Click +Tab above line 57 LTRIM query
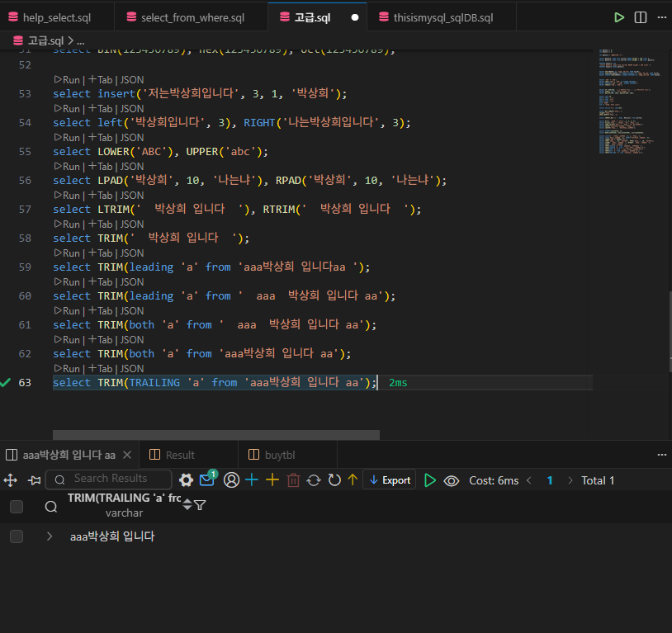 [100, 196]
